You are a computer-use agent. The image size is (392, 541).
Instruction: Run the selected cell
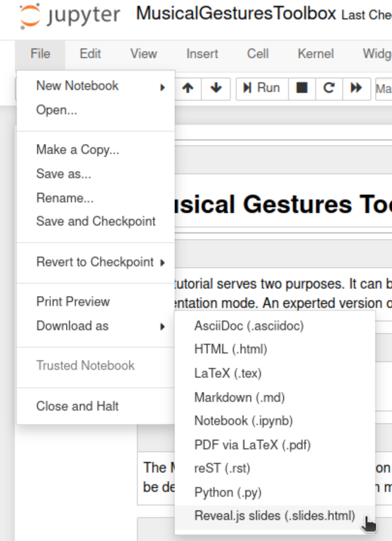coord(262,88)
